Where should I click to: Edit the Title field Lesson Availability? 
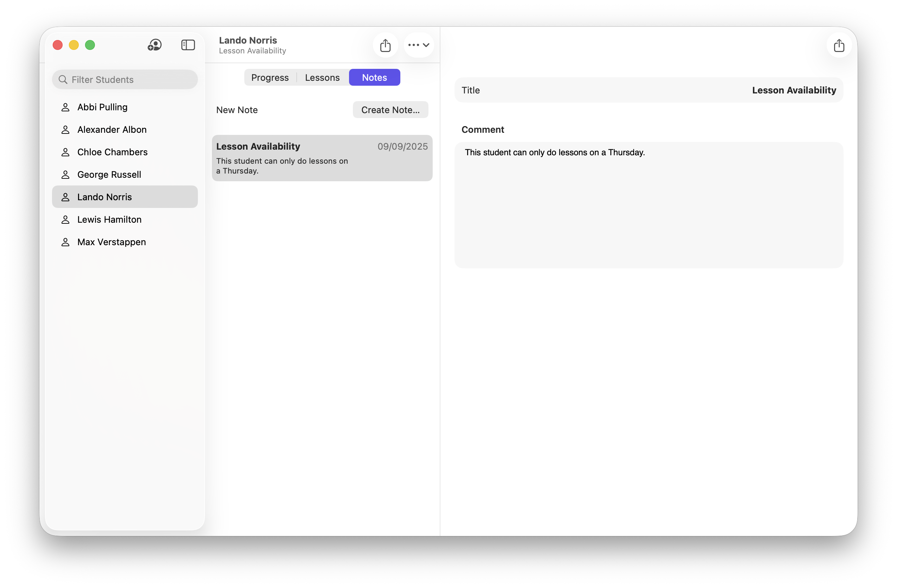click(x=793, y=90)
